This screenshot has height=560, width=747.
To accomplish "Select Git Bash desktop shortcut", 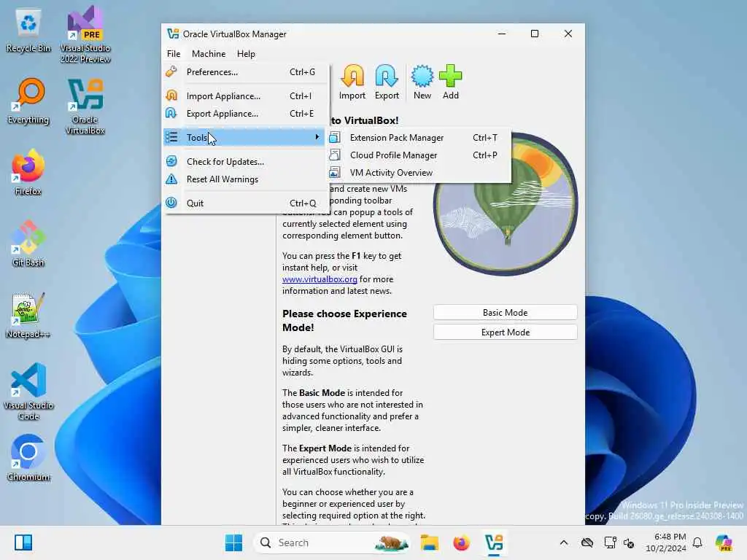I will pyautogui.click(x=28, y=244).
